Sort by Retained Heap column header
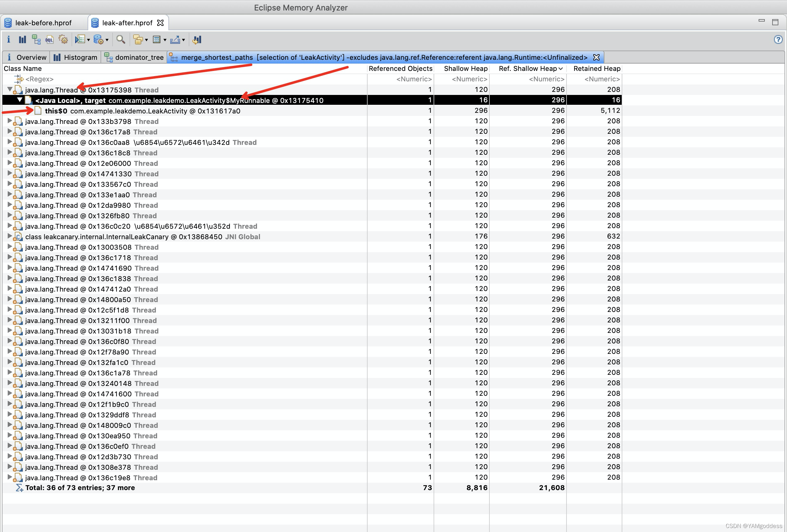 point(594,69)
